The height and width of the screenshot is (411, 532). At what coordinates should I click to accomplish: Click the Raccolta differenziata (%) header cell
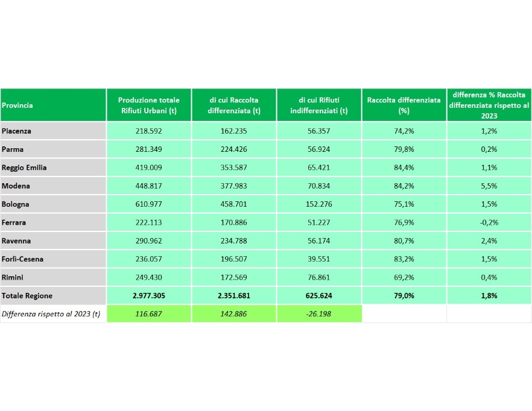(404, 105)
